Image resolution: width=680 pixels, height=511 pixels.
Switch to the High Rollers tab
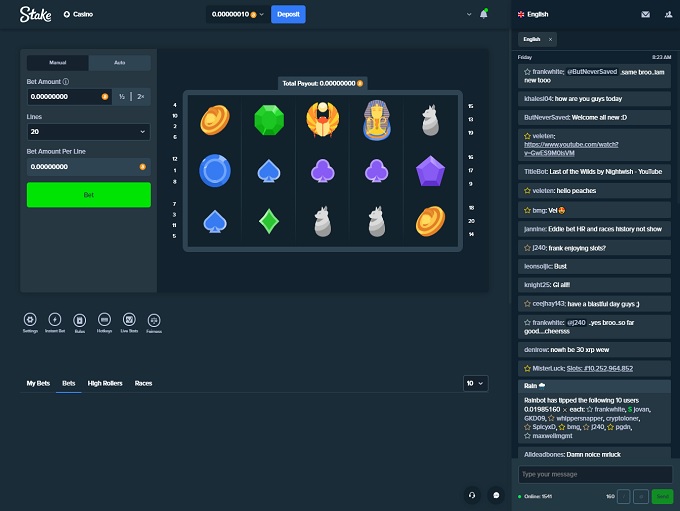point(105,383)
